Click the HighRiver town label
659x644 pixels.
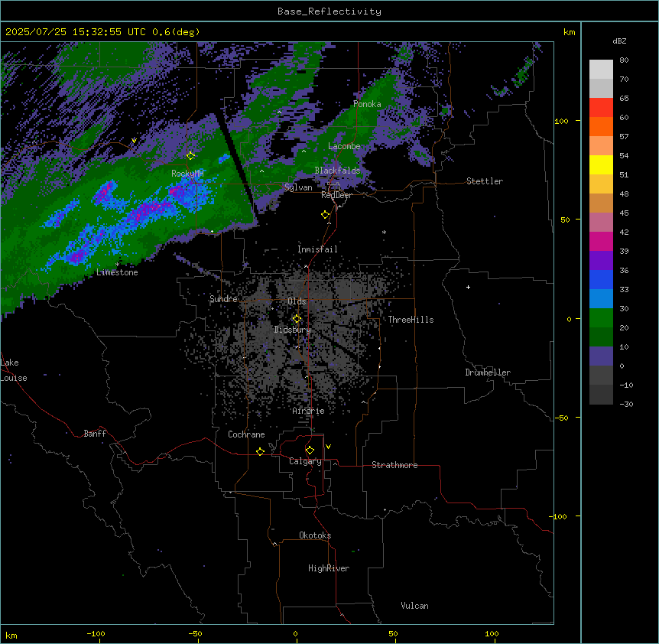click(x=329, y=568)
